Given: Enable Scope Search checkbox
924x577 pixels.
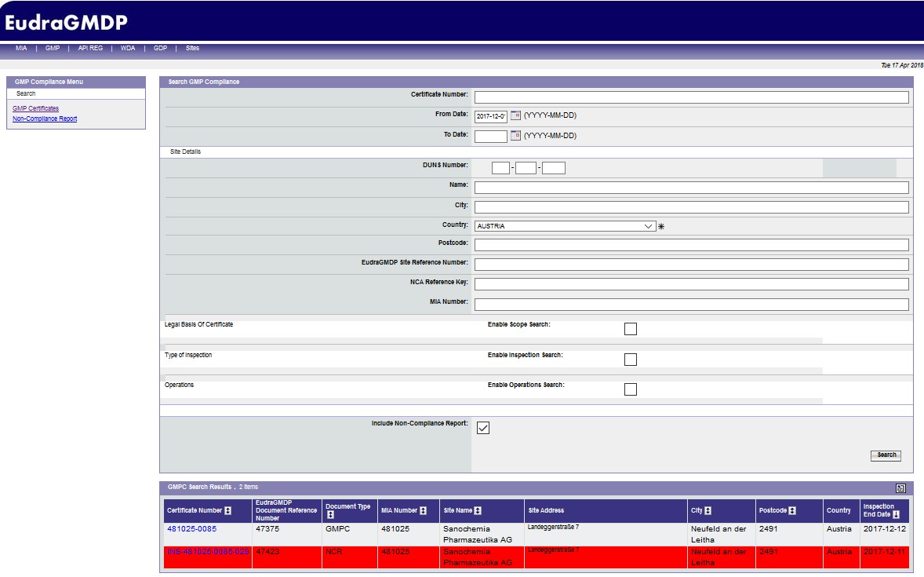Looking at the screenshot, I should (631, 329).
